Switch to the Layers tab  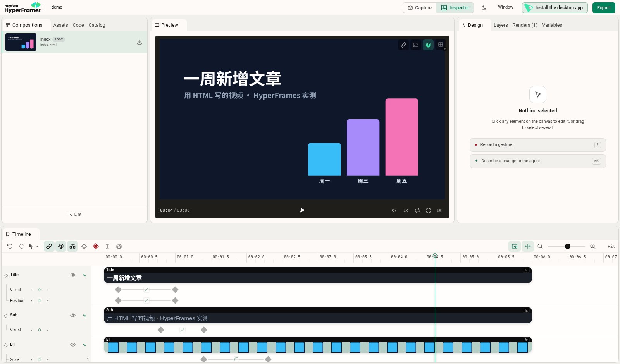(501, 25)
